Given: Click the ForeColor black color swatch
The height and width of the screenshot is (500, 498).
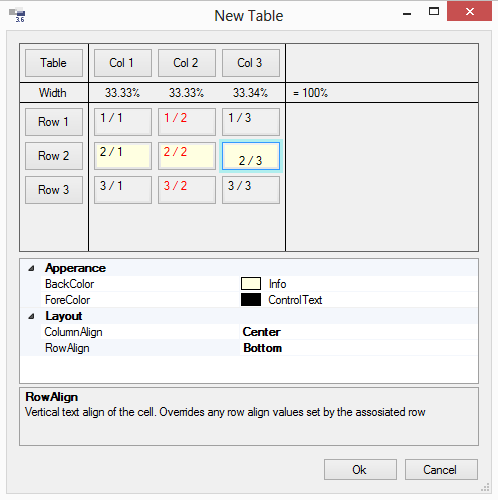Looking at the screenshot, I should [251, 300].
